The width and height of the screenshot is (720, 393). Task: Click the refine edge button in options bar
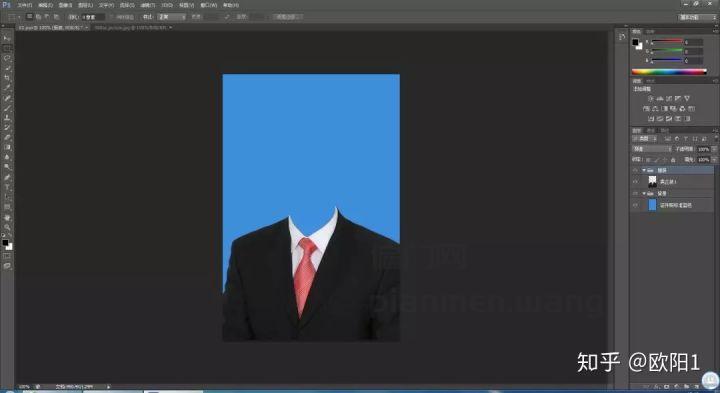[x=287, y=17]
